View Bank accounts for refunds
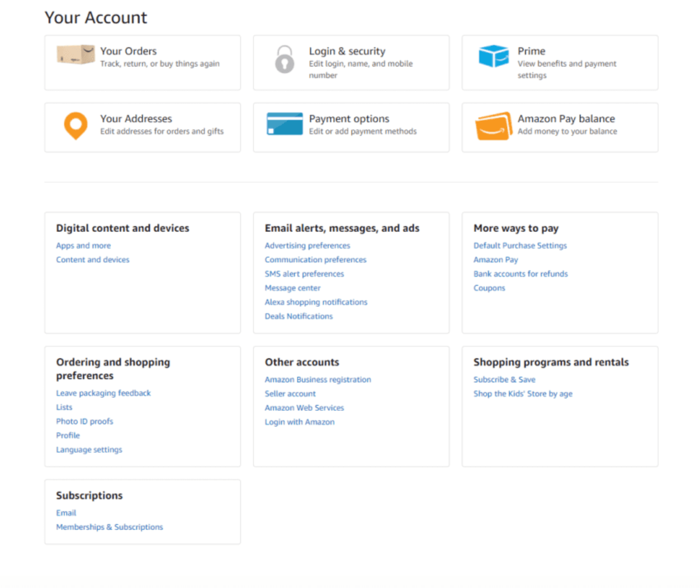 (x=521, y=274)
